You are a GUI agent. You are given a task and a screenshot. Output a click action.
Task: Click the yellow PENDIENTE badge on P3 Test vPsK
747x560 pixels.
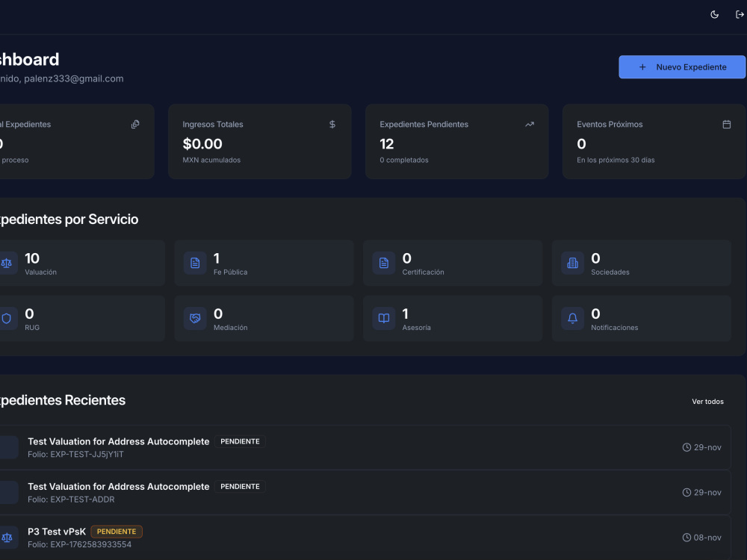point(117,532)
